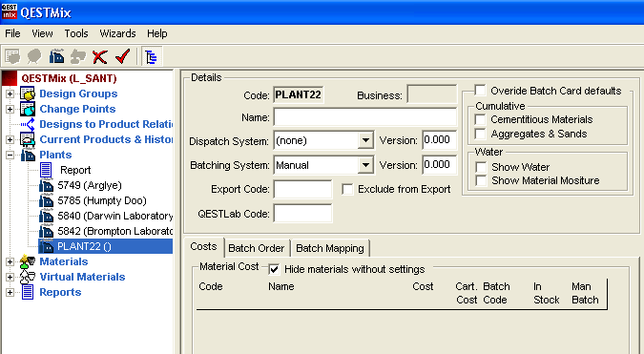Expand the Current Products & History node

click(x=10, y=139)
